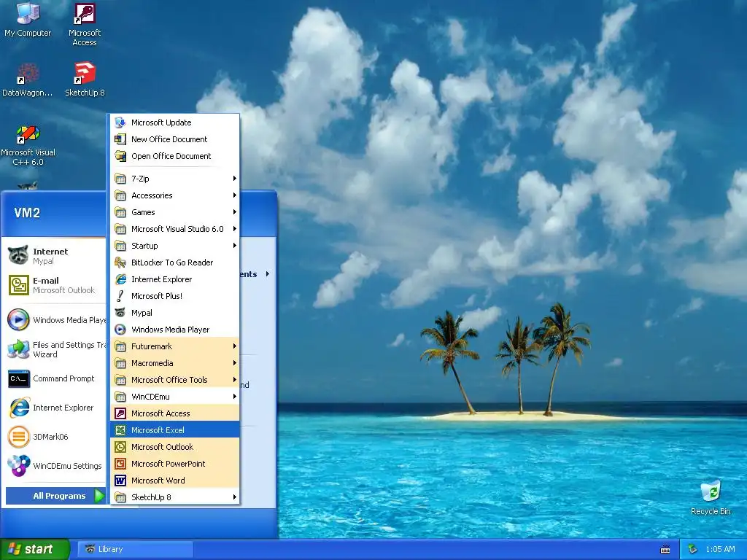Click WinCDEmu Settings disc icon
The height and width of the screenshot is (560, 747).
[x=18, y=466]
